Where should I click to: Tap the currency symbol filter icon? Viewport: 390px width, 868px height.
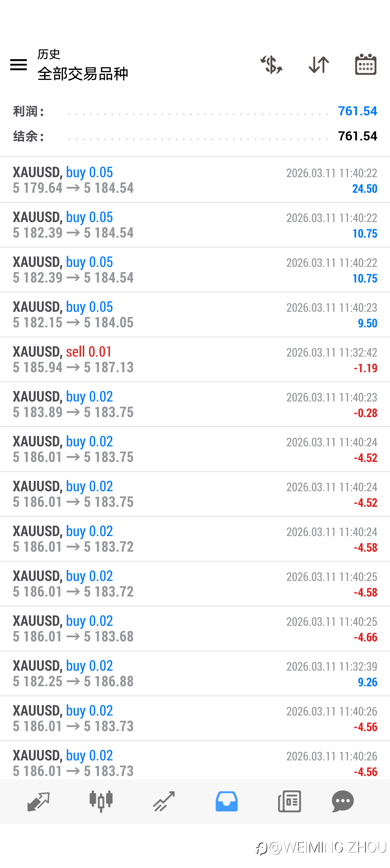point(271,64)
